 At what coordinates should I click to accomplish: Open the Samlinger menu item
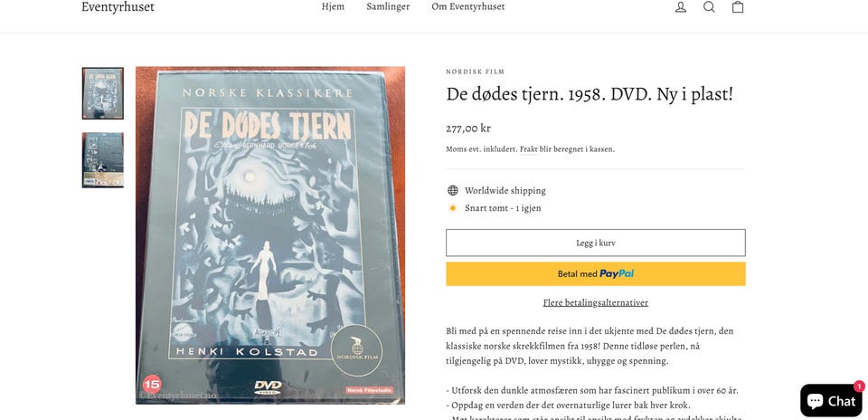pos(388,7)
